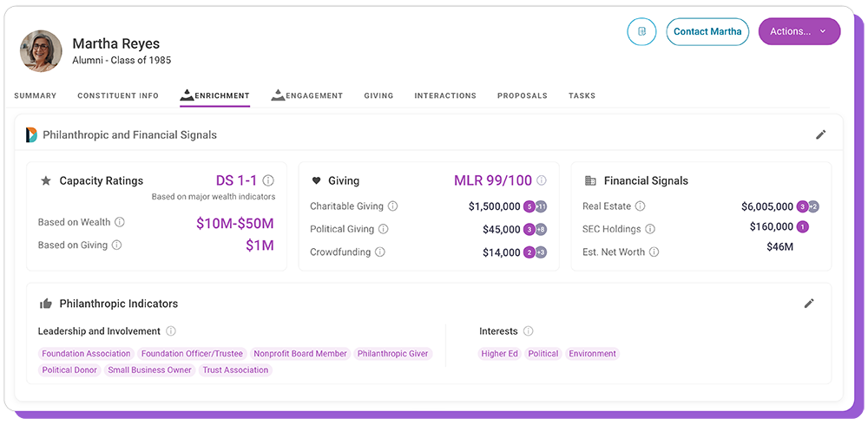Screen dimensions: 868x425
Task: Click info icon next to Est. Net Worth
Action: pyautogui.click(x=654, y=252)
